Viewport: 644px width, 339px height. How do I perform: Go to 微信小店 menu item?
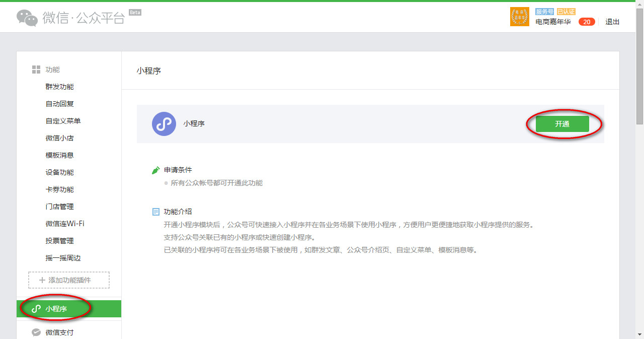click(59, 138)
